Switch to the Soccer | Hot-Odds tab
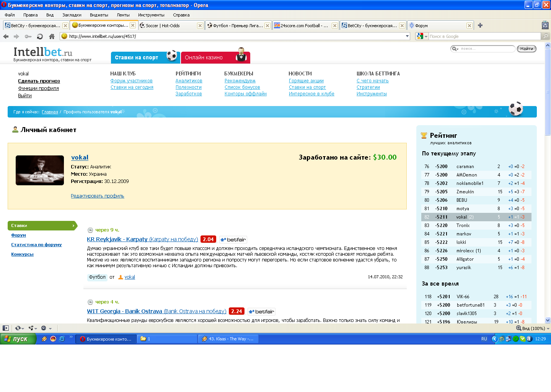 [x=171, y=26]
